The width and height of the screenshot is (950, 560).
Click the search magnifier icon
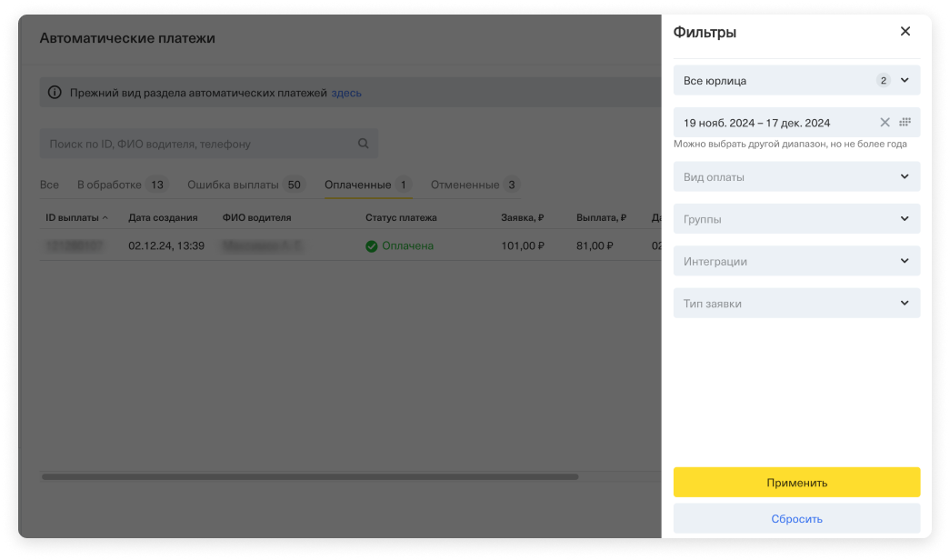coord(364,144)
